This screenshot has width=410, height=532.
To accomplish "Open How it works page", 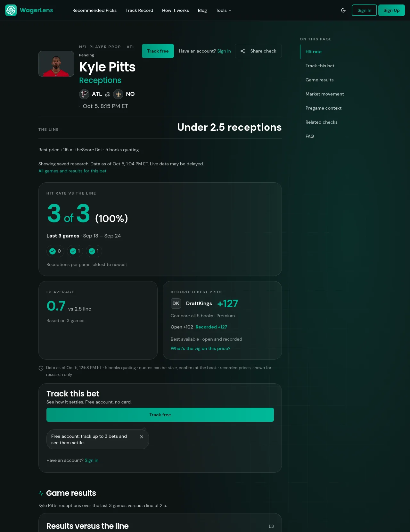I will point(176,10).
